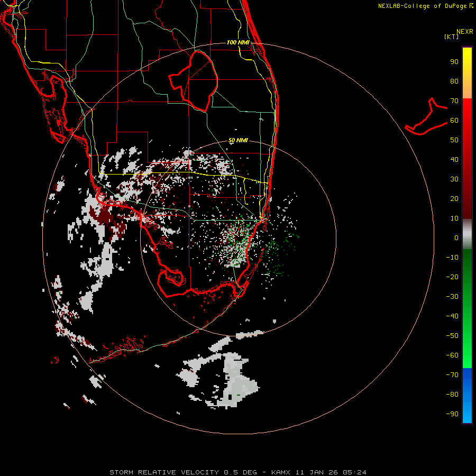
Task: Click the -30 scale value
Action: point(452,297)
